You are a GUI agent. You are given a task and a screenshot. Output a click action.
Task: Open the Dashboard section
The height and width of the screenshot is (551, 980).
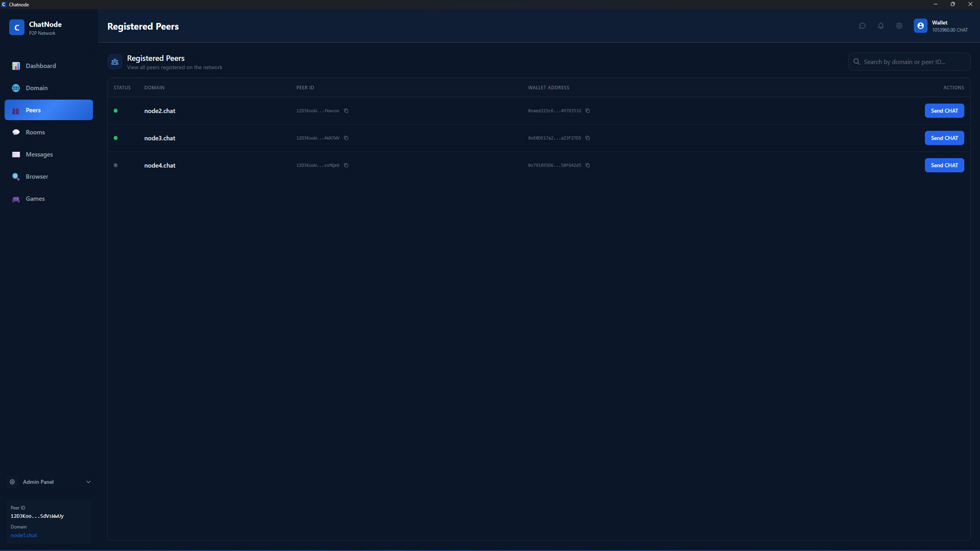pyautogui.click(x=40, y=65)
